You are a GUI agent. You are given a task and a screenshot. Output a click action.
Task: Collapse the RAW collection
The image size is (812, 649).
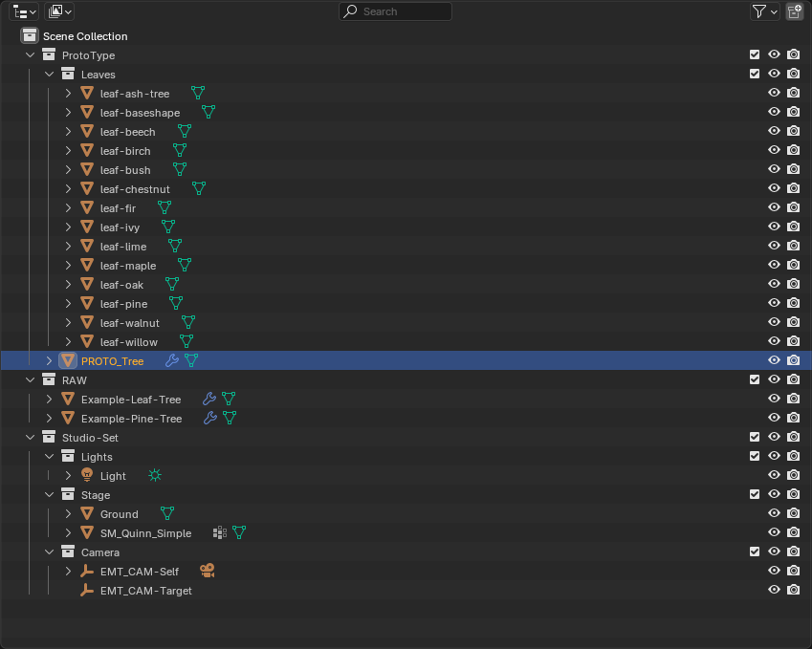30,379
